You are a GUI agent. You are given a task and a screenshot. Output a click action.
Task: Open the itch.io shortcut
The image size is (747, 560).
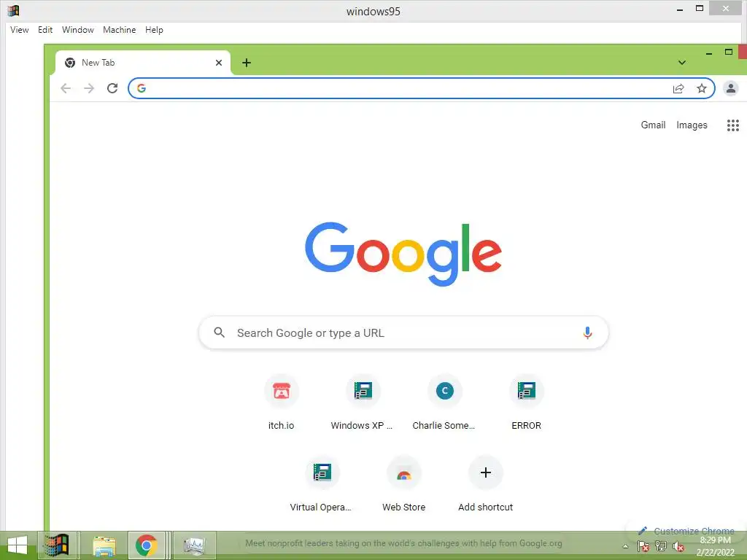(282, 402)
